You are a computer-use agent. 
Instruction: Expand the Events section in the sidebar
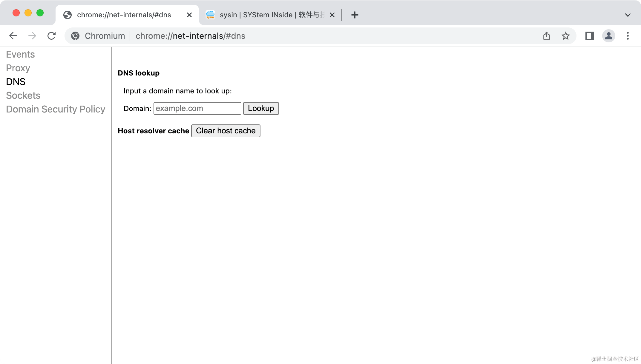point(20,54)
